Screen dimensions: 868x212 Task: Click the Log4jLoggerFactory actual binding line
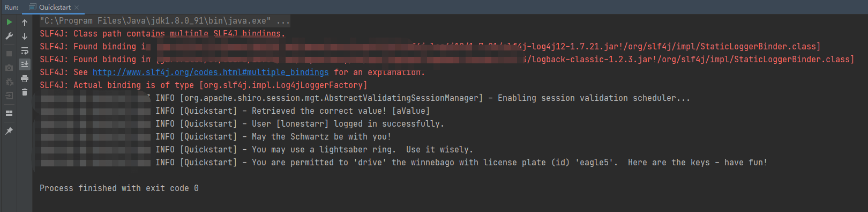click(204, 85)
